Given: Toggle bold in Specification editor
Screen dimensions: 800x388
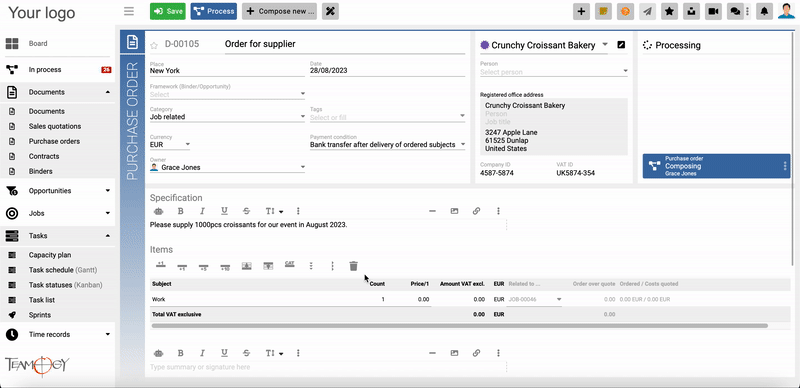Looking at the screenshot, I should [180, 211].
